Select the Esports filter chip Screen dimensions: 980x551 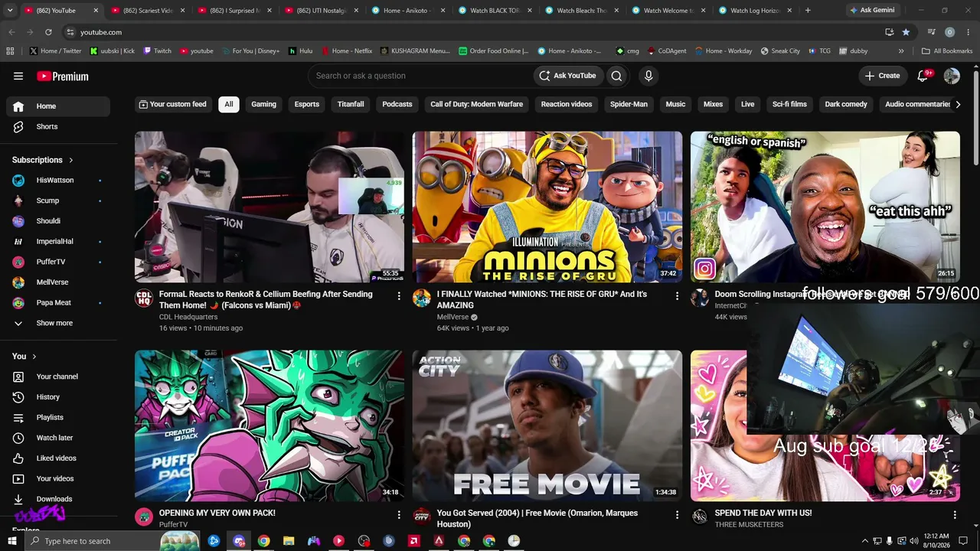click(x=307, y=105)
